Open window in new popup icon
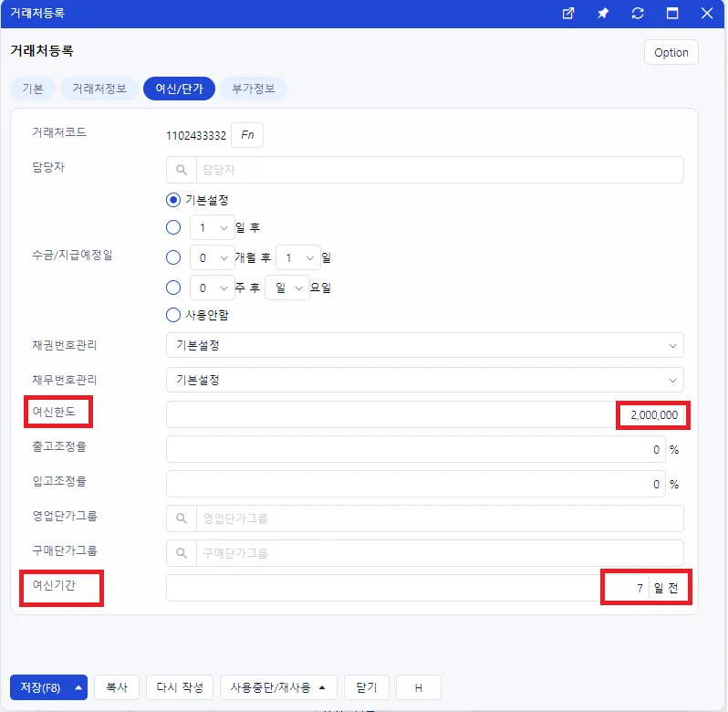728x712 pixels. tap(567, 13)
